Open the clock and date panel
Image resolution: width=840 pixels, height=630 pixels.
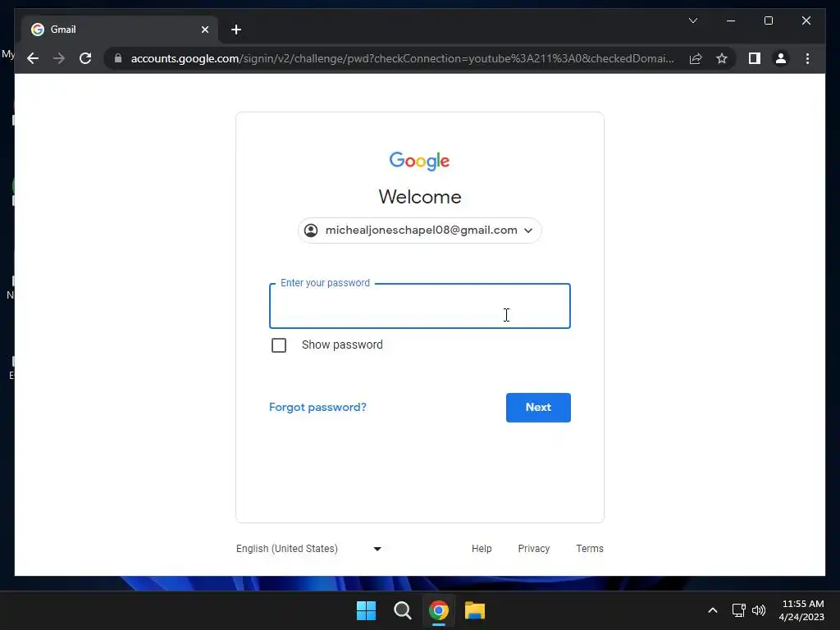(x=801, y=610)
